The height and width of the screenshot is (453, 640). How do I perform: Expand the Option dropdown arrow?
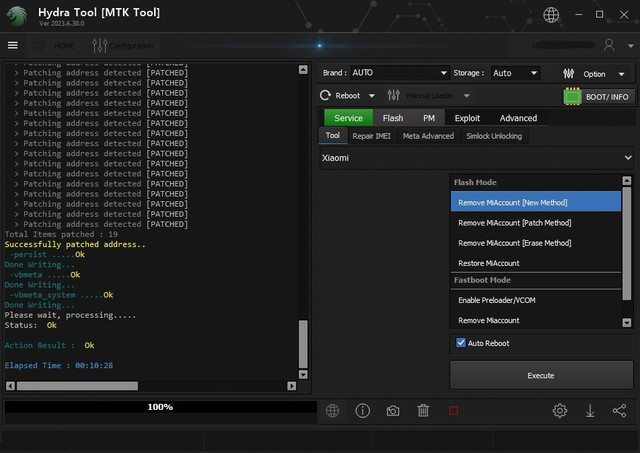pos(621,74)
